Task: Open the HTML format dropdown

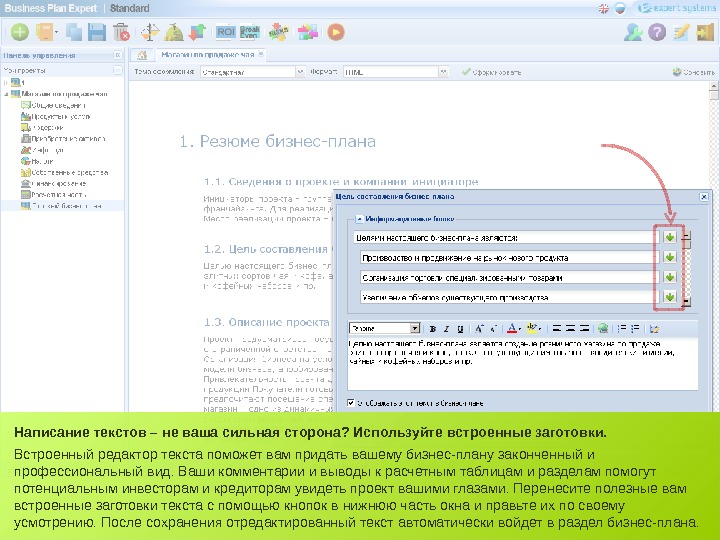Action: pyautogui.click(x=395, y=72)
